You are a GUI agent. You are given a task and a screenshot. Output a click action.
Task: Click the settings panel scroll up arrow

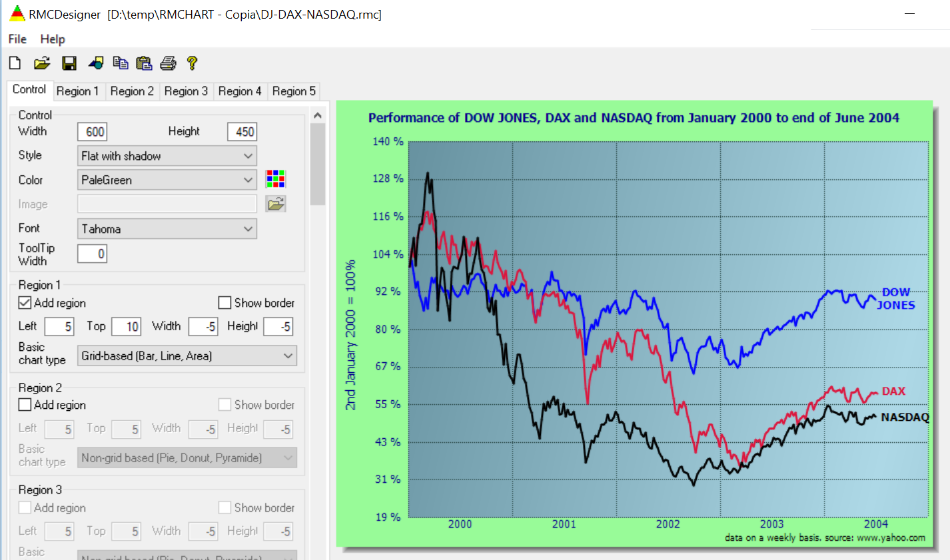pos(318,115)
